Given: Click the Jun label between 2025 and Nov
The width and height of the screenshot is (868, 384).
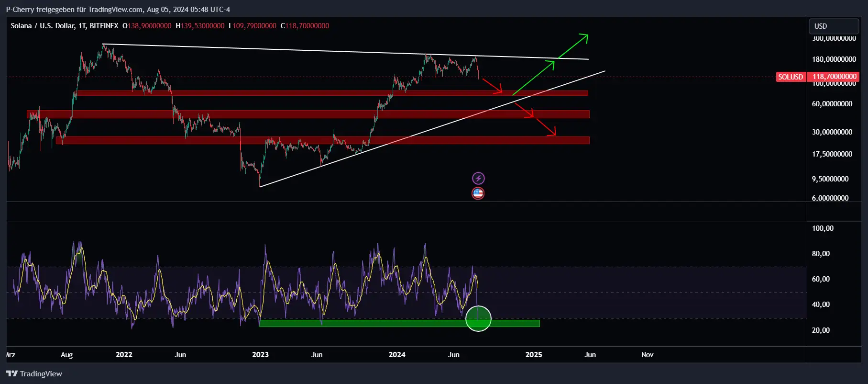Looking at the screenshot, I should pos(590,355).
